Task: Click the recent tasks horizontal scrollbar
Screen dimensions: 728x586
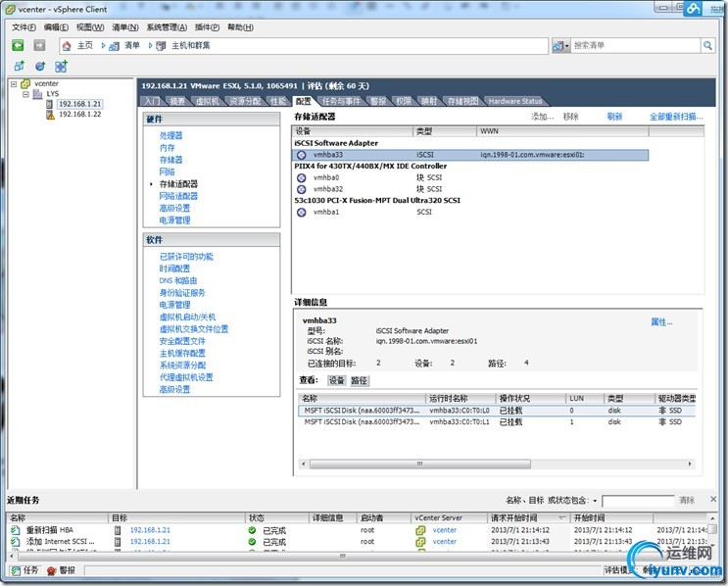Action: pos(342,556)
